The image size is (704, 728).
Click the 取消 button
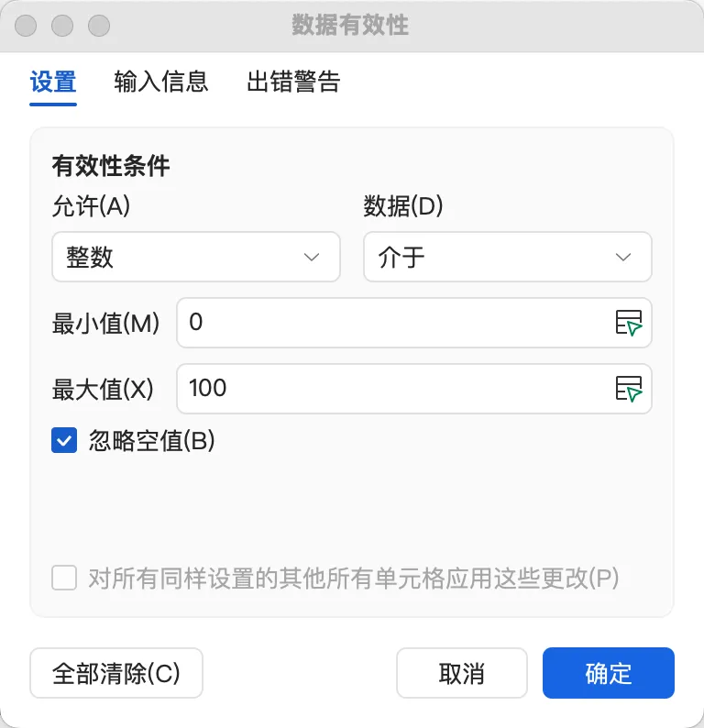click(x=462, y=673)
